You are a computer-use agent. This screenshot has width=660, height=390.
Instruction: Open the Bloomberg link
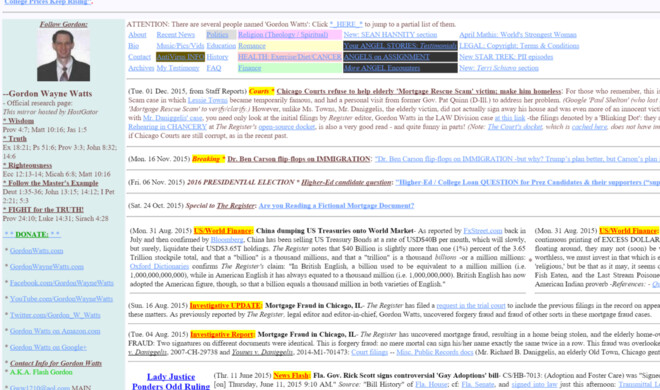click(227, 240)
